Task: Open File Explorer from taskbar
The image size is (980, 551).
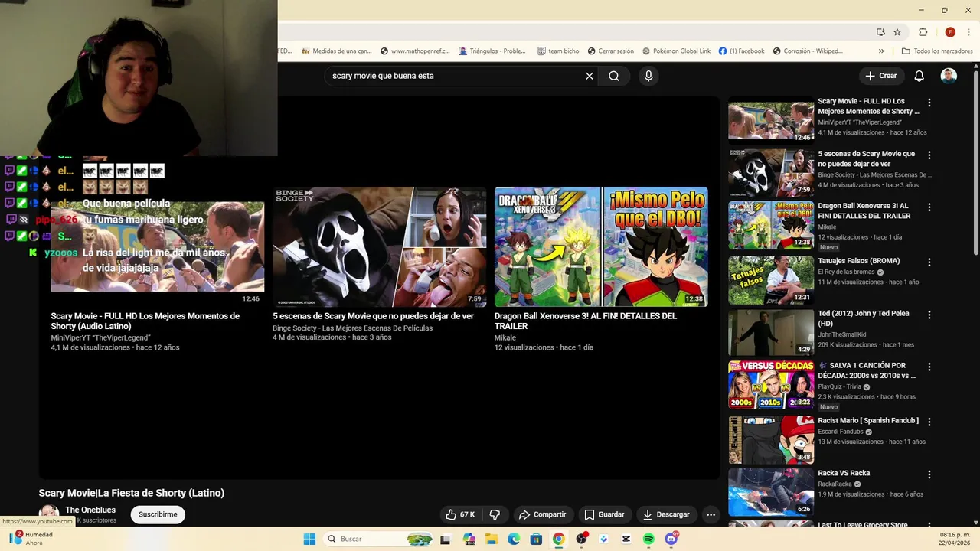Action: pyautogui.click(x=492, y=539)
